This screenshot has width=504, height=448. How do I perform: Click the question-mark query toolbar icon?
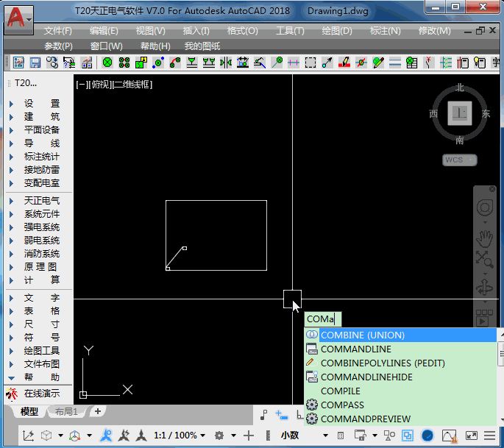click(68, 63)
